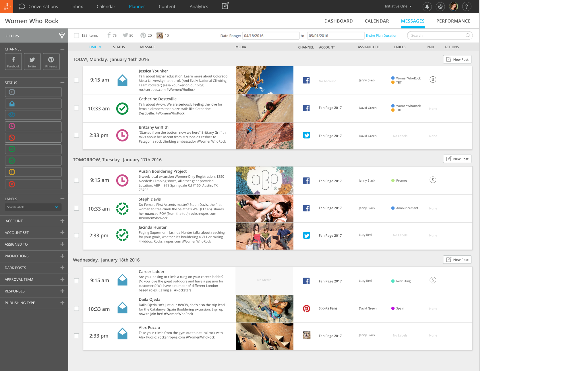588x371 pixels.
Task: Filter by Pinterest channel
Action: (51, 61)
